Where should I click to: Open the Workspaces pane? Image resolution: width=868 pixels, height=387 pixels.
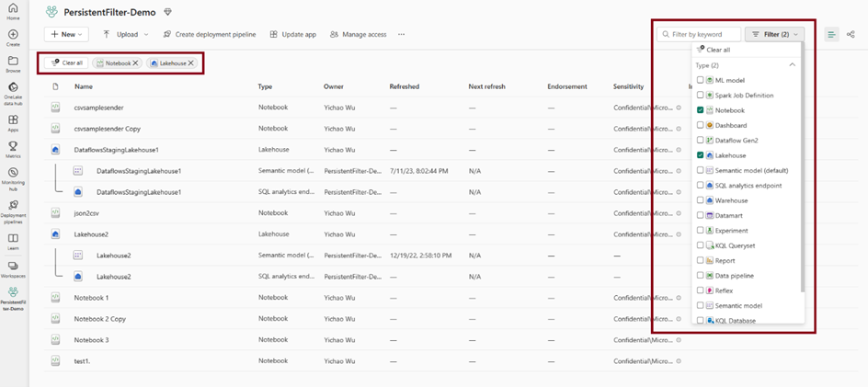point(13,268)
